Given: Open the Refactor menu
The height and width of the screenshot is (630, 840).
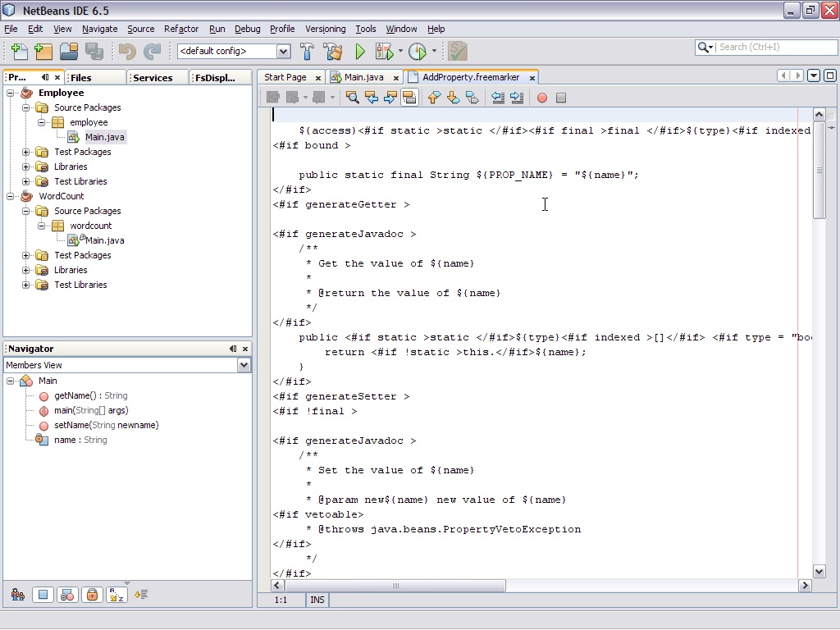Looking at the screenshot, I should [x=181, y=29].
